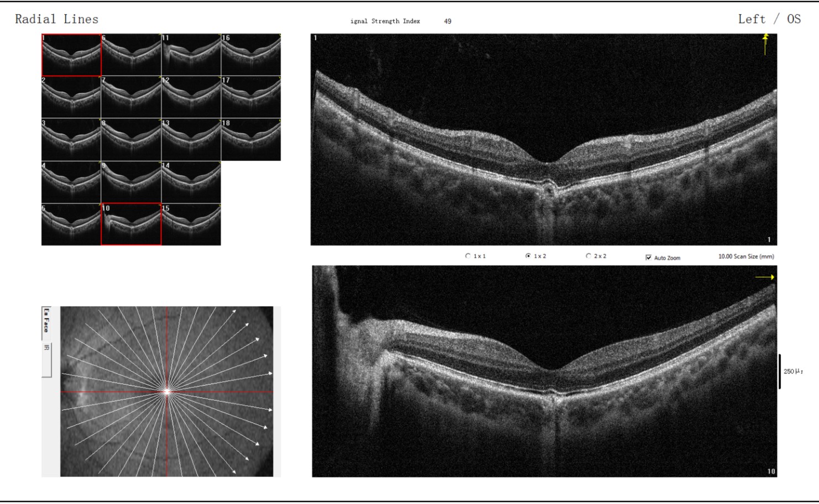
Task: Select the 1 x 1 layout radio button
Action: pyautogui.click(x=468, y=256)
